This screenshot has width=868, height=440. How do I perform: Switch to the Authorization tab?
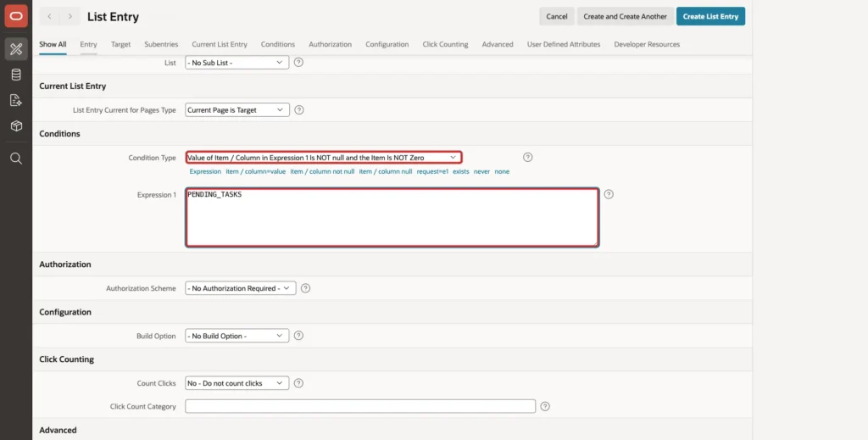pyautogui.click(x=330, y=44)
